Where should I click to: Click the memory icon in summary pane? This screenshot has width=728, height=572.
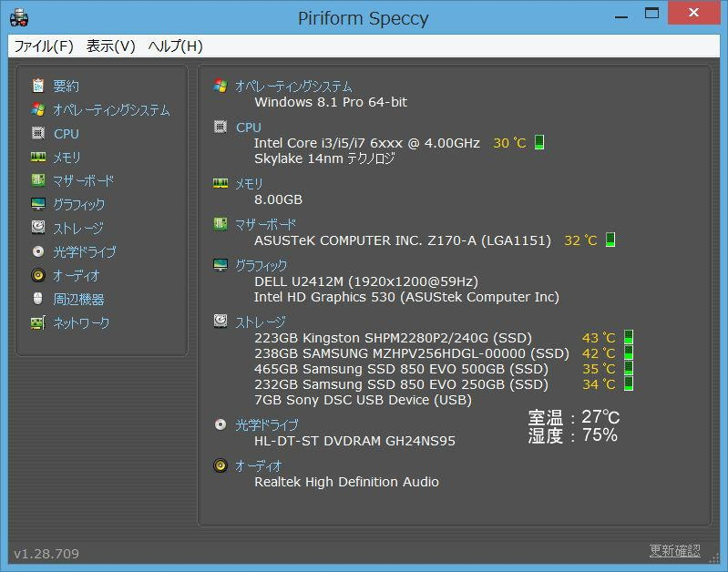(220, 183)
